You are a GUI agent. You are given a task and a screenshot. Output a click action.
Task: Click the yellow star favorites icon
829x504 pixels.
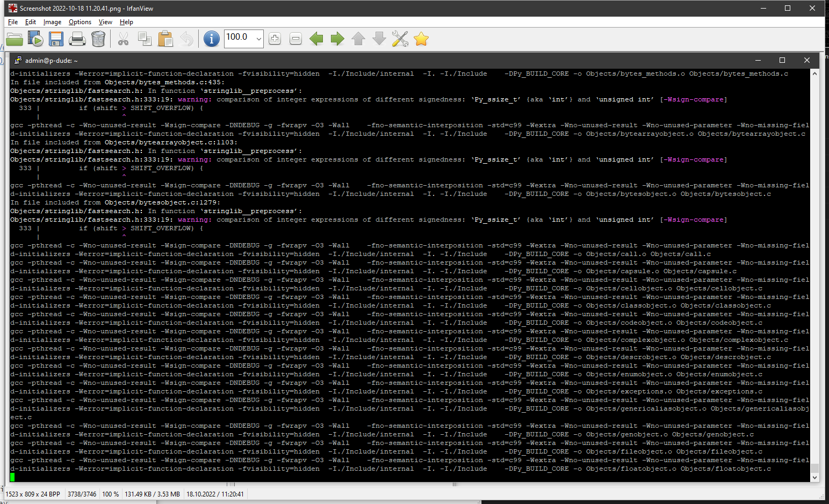pos(421,39)
